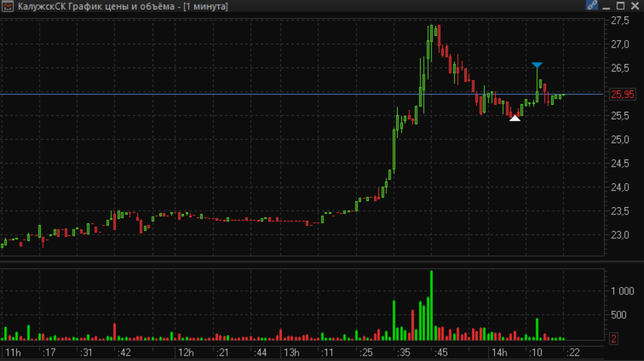Click the 1 000 volume axis label

point(623,291)
